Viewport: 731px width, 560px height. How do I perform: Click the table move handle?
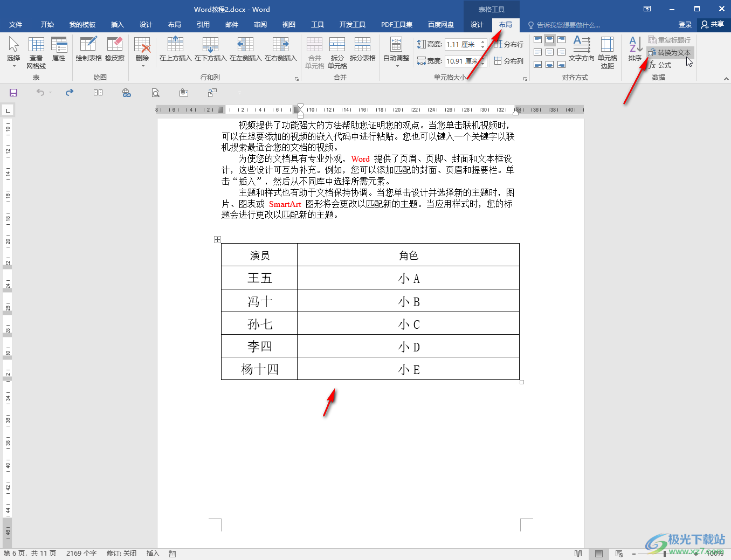tap(217, 239)
